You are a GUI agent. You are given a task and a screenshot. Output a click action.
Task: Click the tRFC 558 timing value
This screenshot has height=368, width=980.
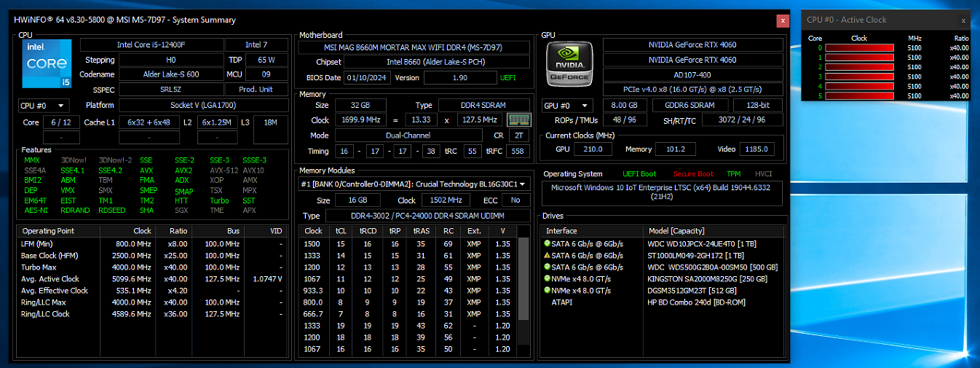518,152
